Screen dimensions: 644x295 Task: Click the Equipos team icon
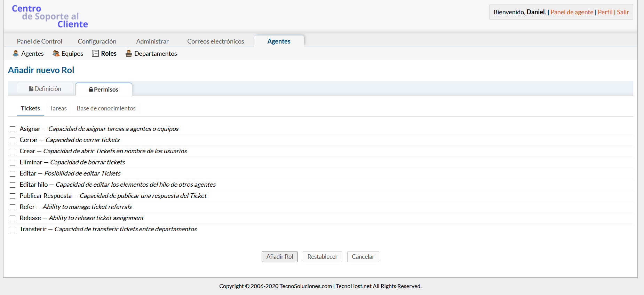coord(56,53)
